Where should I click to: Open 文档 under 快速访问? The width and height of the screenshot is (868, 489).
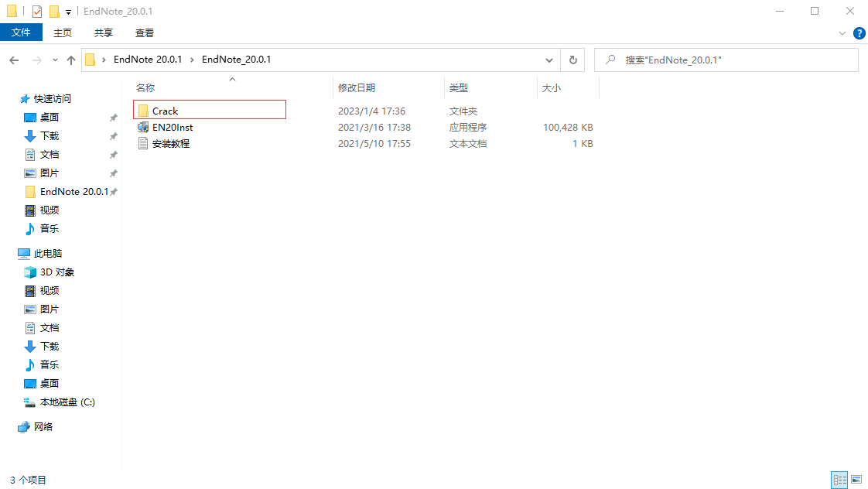[x=50, y=155]
